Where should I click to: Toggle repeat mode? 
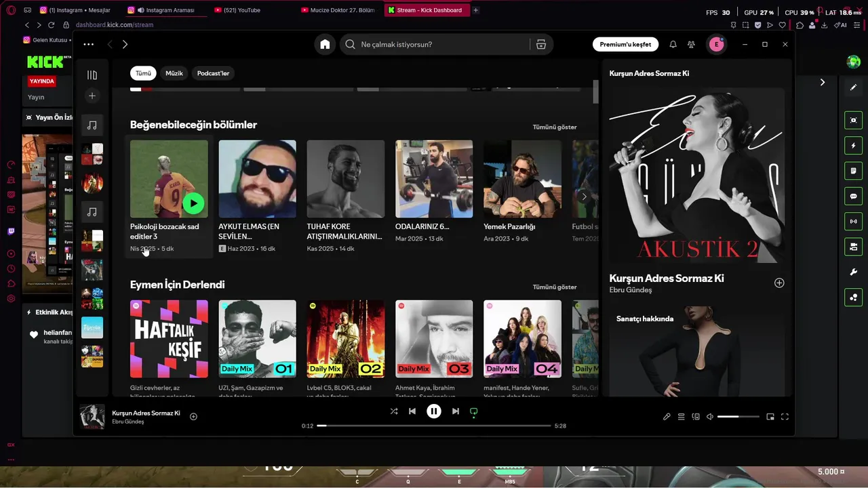point(474,411)
